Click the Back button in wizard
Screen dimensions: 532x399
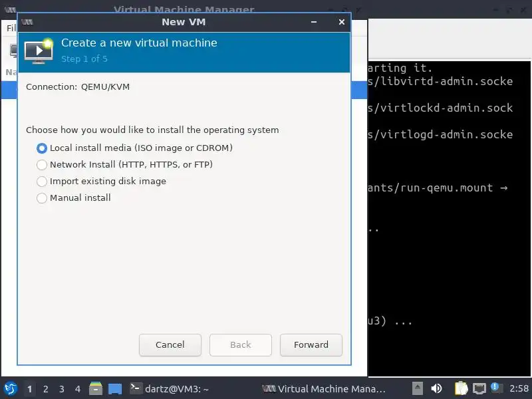click(x=241, y=344)
